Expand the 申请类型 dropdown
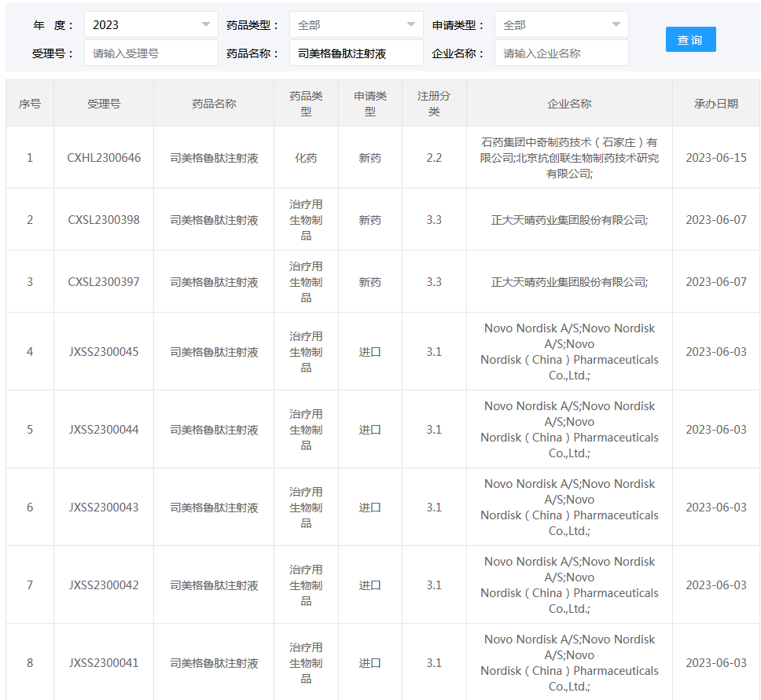The image size is (761, 700). (x=561, y=24)
